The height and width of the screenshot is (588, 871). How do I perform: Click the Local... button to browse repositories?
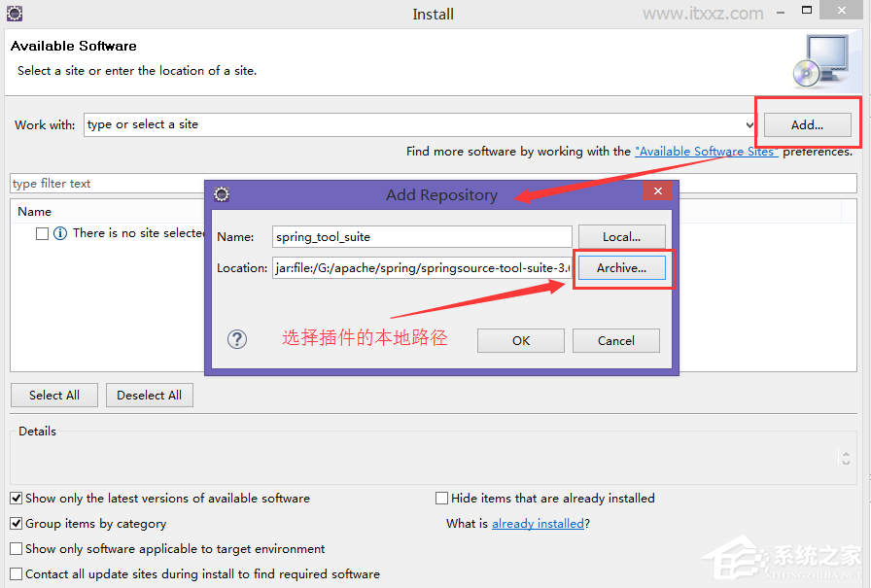622,236
